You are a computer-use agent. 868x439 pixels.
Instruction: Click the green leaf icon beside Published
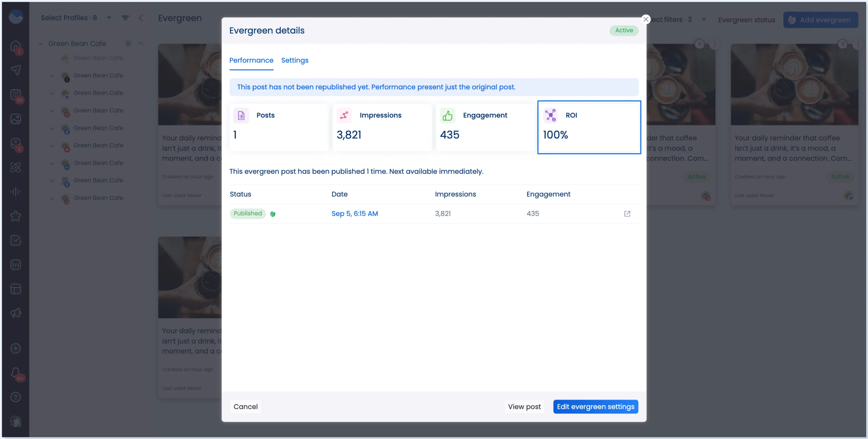(x=273, y=214)
